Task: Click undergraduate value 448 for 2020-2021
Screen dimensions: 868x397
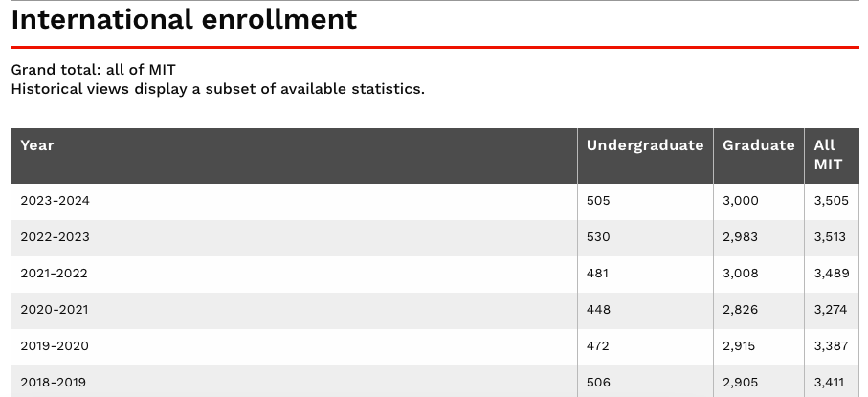Action: [598, 310]
